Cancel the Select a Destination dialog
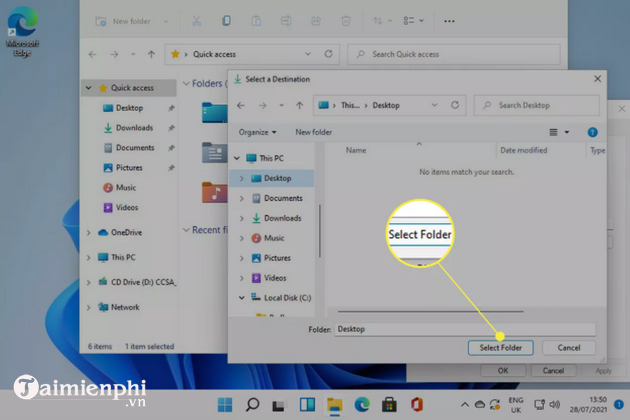 [569, 348]
